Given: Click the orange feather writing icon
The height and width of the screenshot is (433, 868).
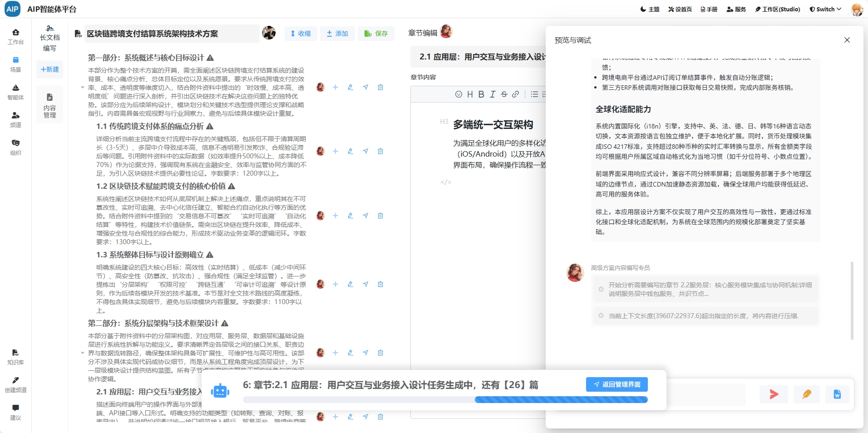Looking at the screenshot, I should [x=806, y=394].
